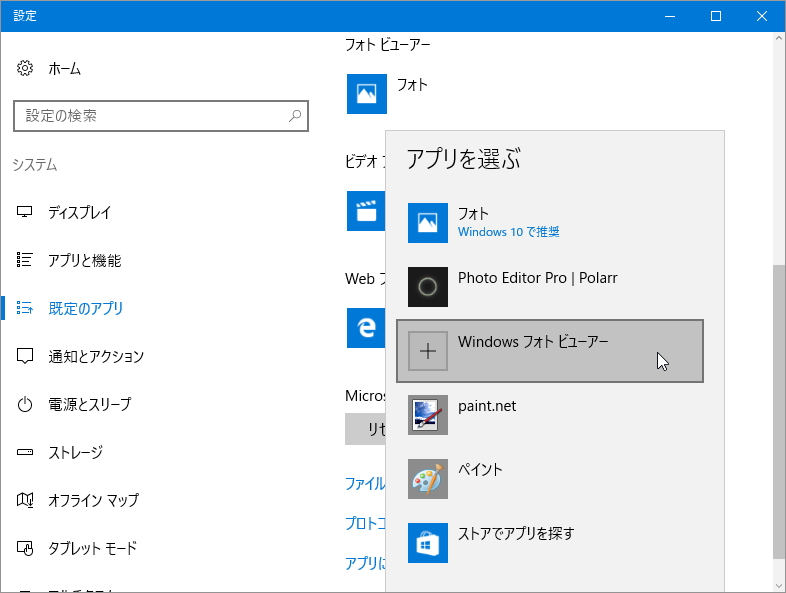Image resolution: width=786 pixels, height=593 pixels.
Task: Click the アプリと機能 list icon
Action: (x=25, y=260)
